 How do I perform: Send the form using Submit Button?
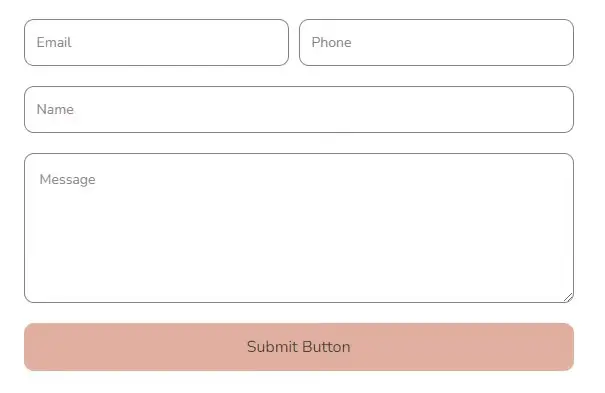(299, 347)
